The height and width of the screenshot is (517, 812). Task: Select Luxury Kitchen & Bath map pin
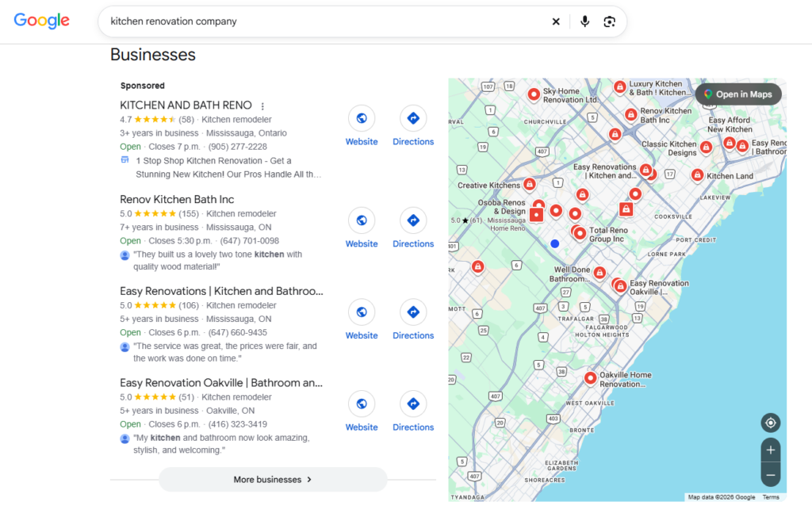coord(620,86)
